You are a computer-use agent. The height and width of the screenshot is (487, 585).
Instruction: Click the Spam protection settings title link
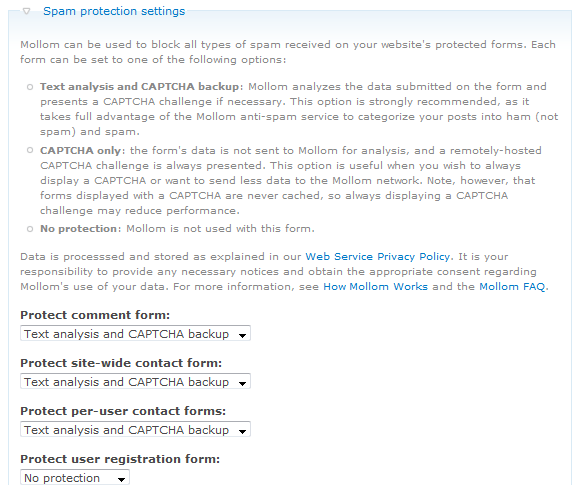coord(114,11)
